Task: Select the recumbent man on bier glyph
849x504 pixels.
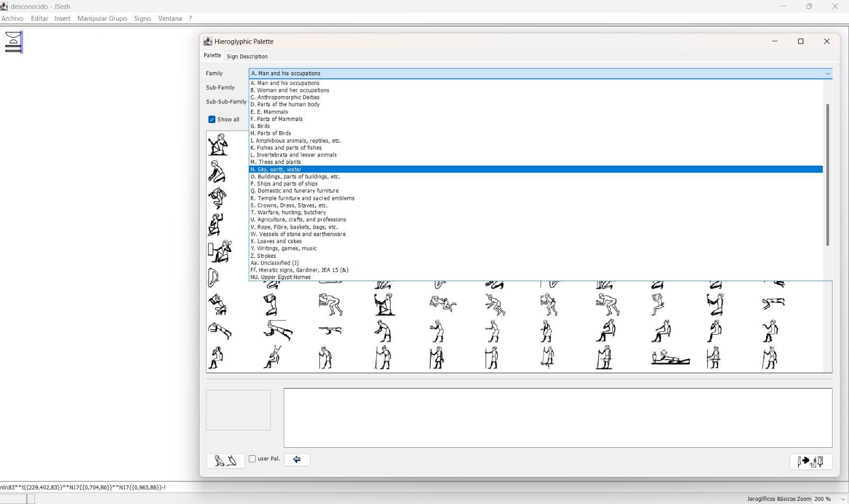Action: tap(670, 358)
